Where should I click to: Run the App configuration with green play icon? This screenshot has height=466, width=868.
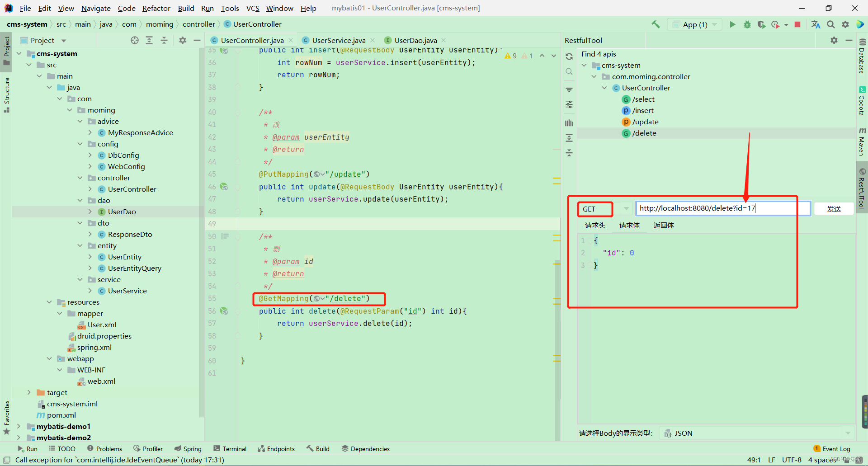732,24
